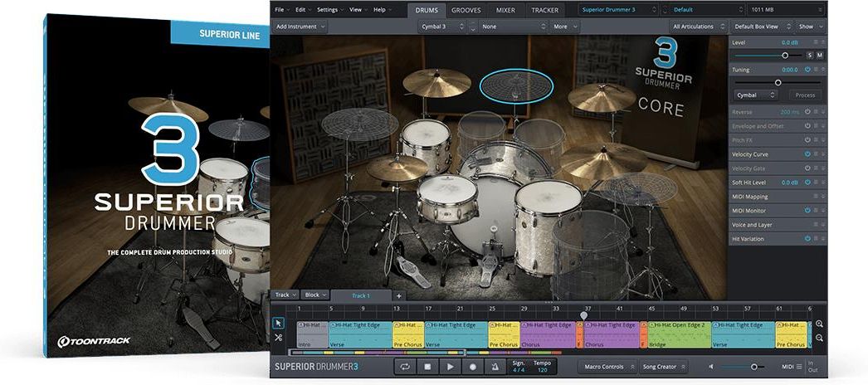Open the MIDI menu icon
868x385 pixels.
(x=799, y=367)
